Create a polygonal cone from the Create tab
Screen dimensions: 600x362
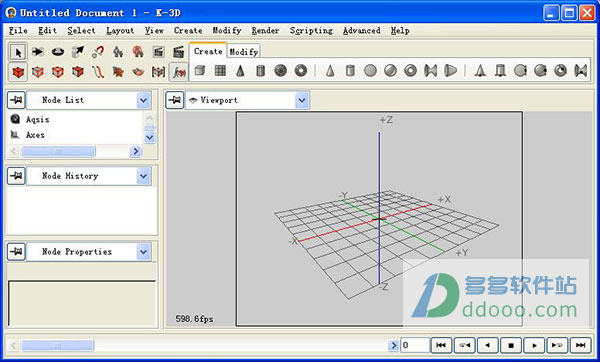[x=240, y=71]
